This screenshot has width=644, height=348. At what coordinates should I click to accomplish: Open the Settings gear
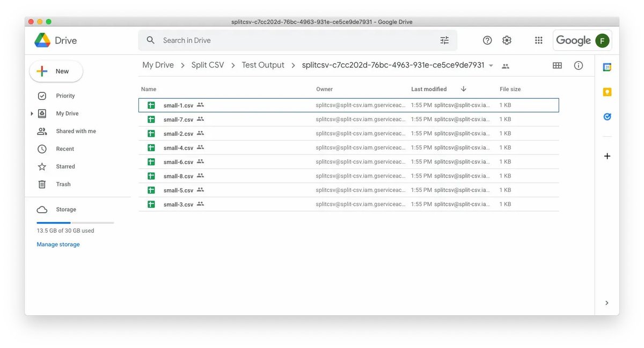click(x=507, y=40)
